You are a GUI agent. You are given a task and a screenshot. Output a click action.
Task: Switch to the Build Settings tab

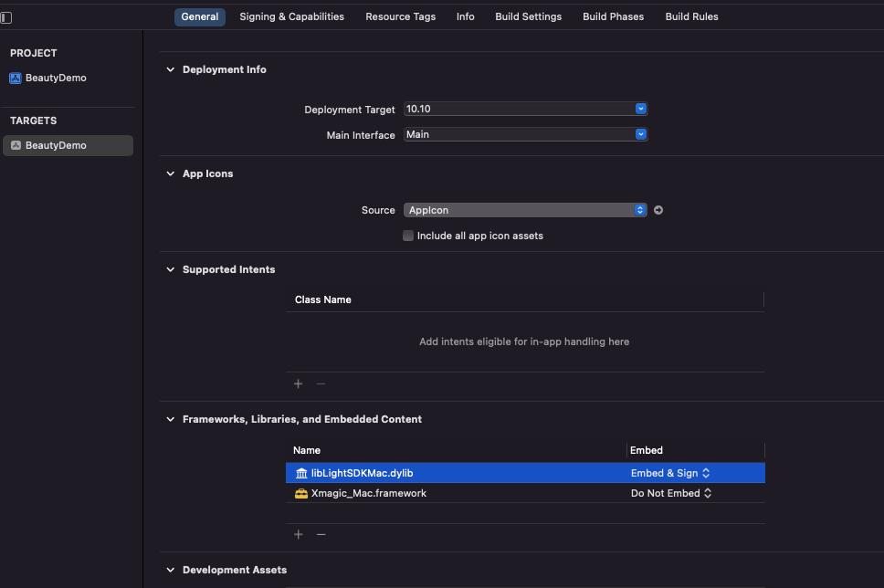[528, 17]
